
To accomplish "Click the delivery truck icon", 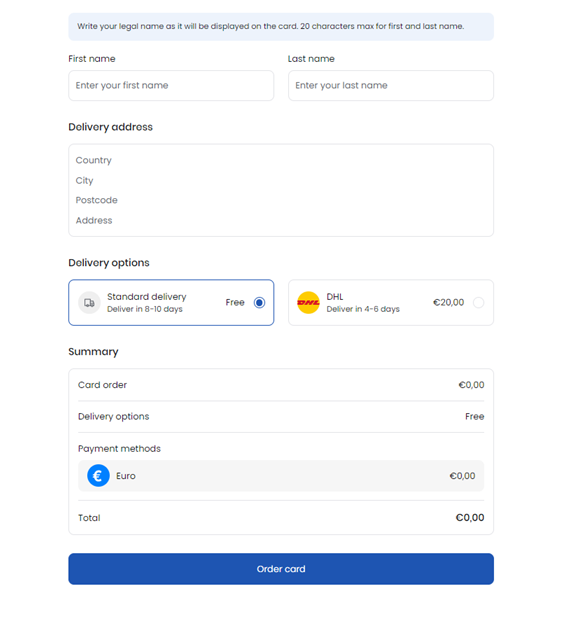I will pyautogui.click(x=89, y=303).
